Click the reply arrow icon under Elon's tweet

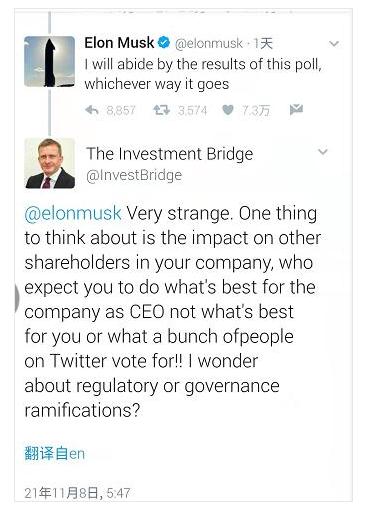pos(91,110)
